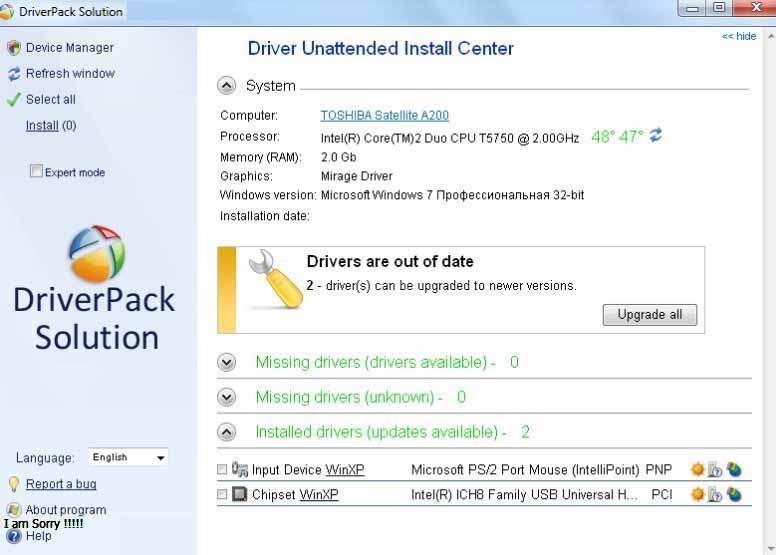Click the Report a bug link

(x=61, y=484)
